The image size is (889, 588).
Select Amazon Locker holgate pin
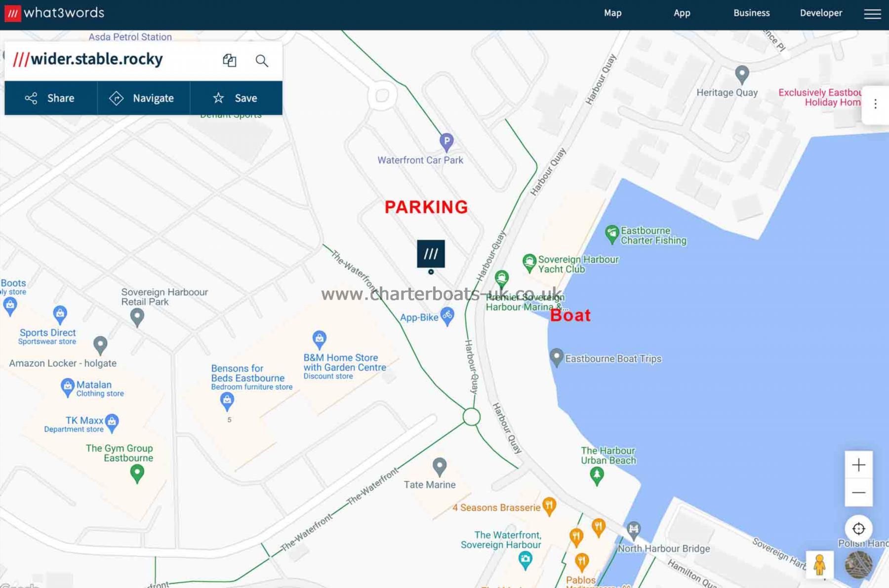pyautogui.click(x=100, y=345)
